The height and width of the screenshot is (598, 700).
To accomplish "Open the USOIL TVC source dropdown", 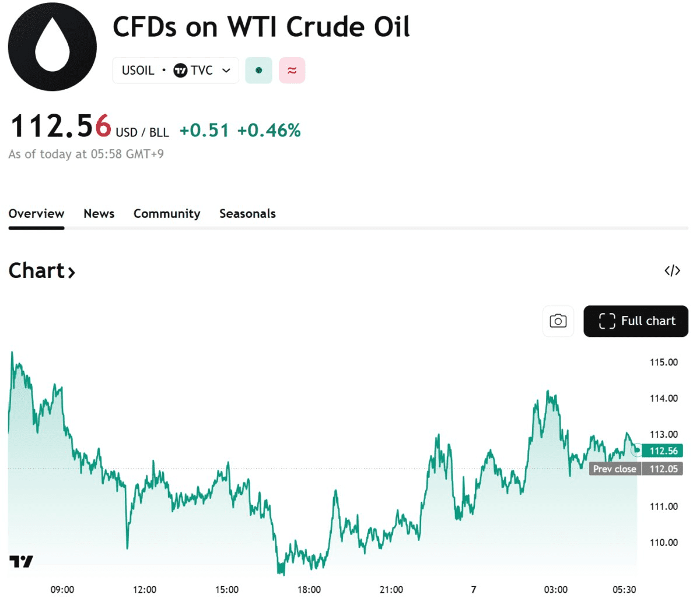I will click(x=226, y=71).
